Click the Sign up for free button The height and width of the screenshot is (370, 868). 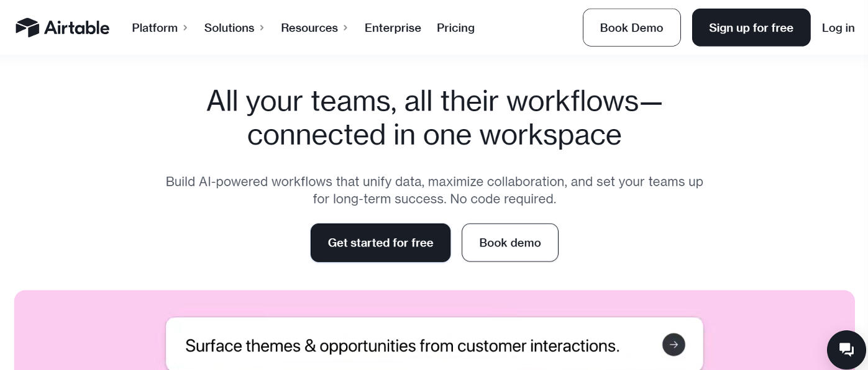click(x=751, y=28)
